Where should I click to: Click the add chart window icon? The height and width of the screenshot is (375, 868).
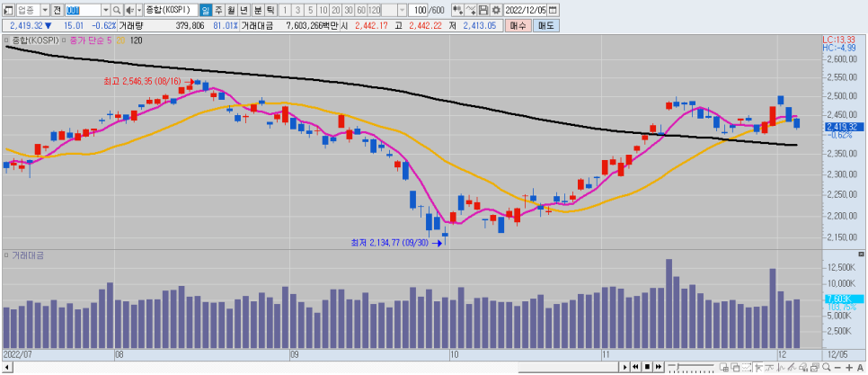(724, 367)
